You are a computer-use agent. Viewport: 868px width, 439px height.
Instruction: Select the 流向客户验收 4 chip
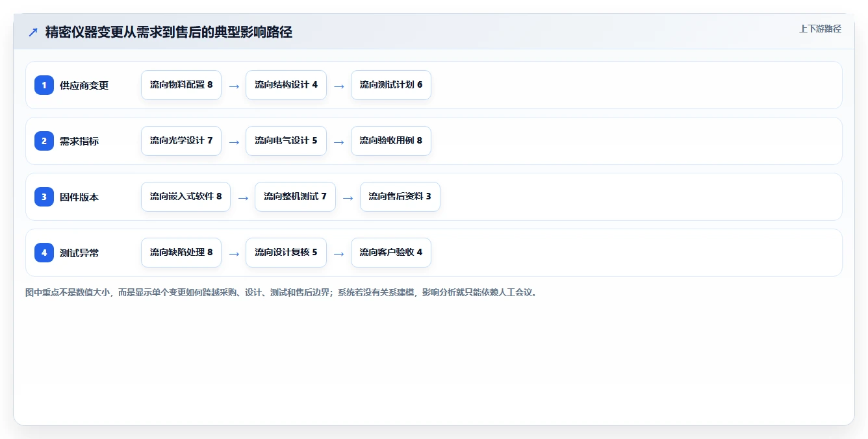(391, 253)
